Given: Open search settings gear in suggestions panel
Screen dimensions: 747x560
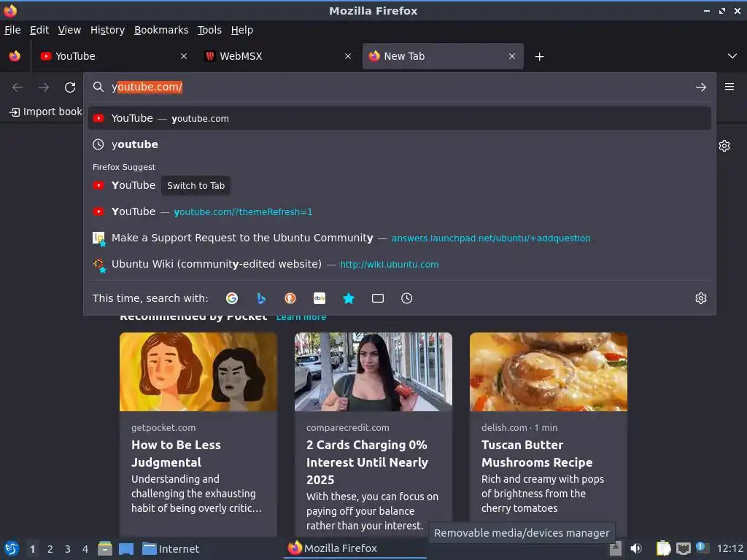Looking at the screenshot, I should (x=701, y=298).
